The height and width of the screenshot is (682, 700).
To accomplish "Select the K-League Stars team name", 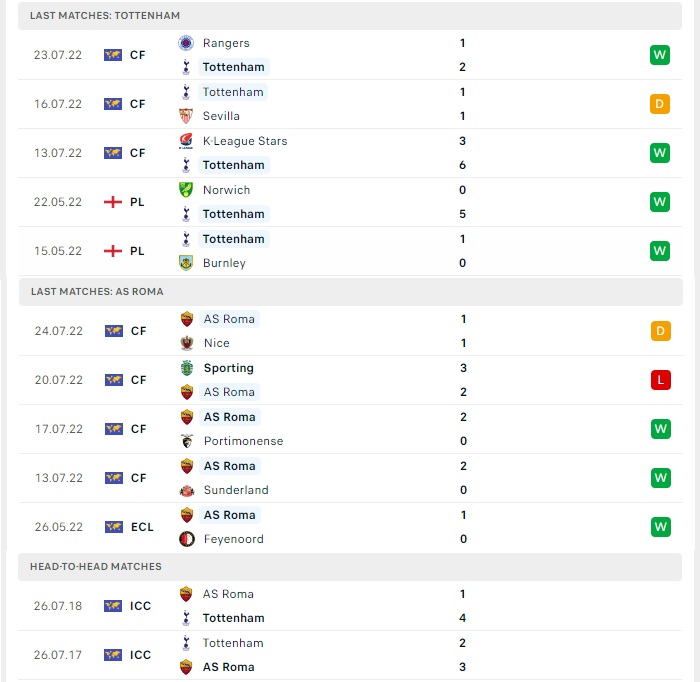I will pyautogui.click(x=245, y=141).
